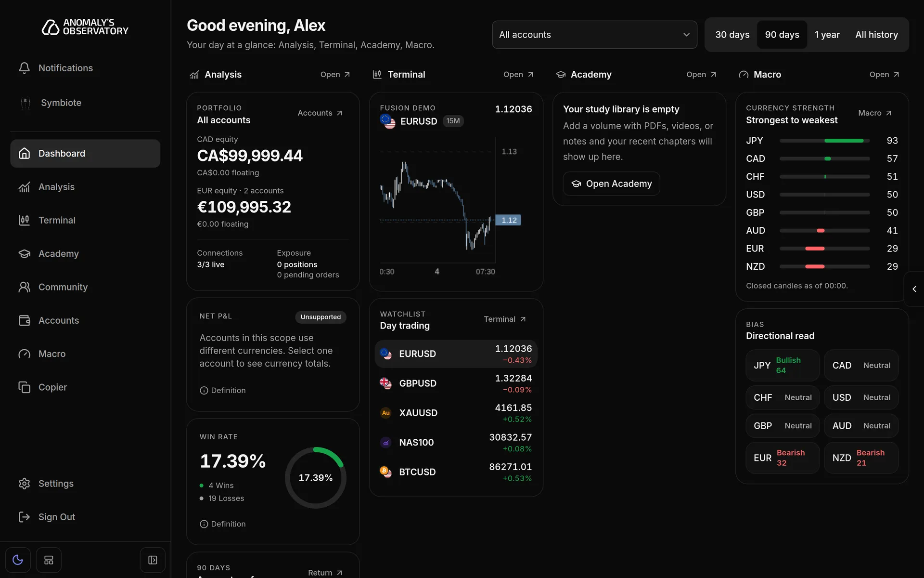924x578 pixels.
Task: Click the Anomaly's Observatory logo
Action: click(x=85, y=27)
